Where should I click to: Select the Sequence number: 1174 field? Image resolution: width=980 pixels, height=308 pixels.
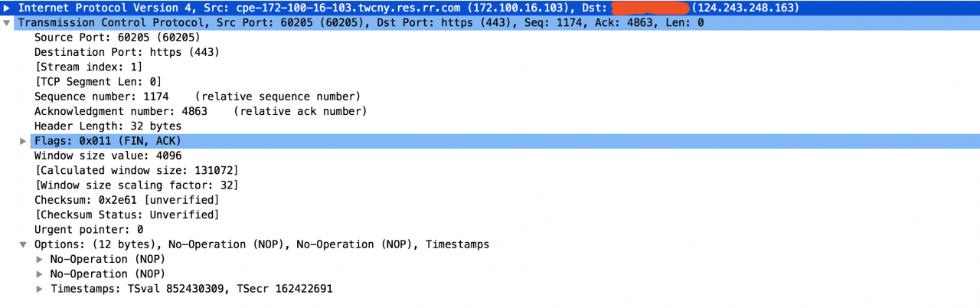[101, 97]
